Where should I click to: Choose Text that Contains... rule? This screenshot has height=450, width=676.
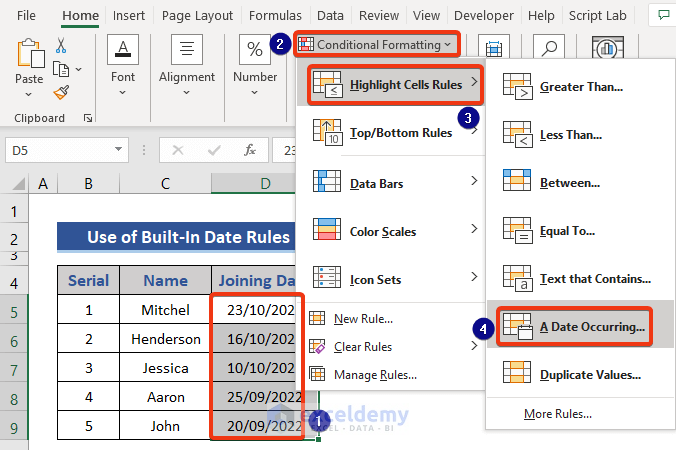(x=580, y=279)
